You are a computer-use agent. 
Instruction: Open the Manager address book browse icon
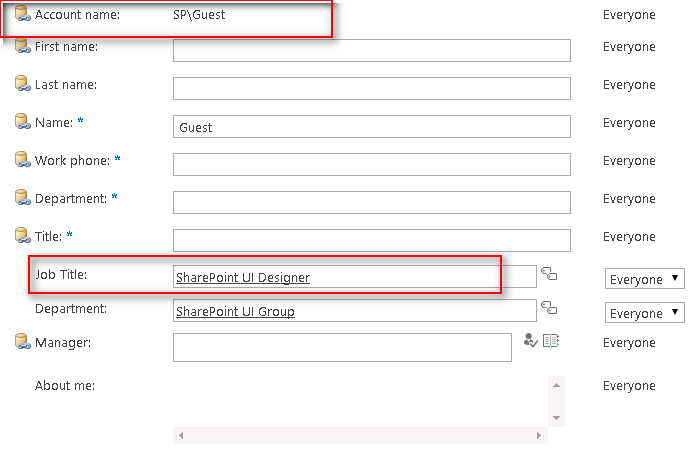(x=551, y=341)
